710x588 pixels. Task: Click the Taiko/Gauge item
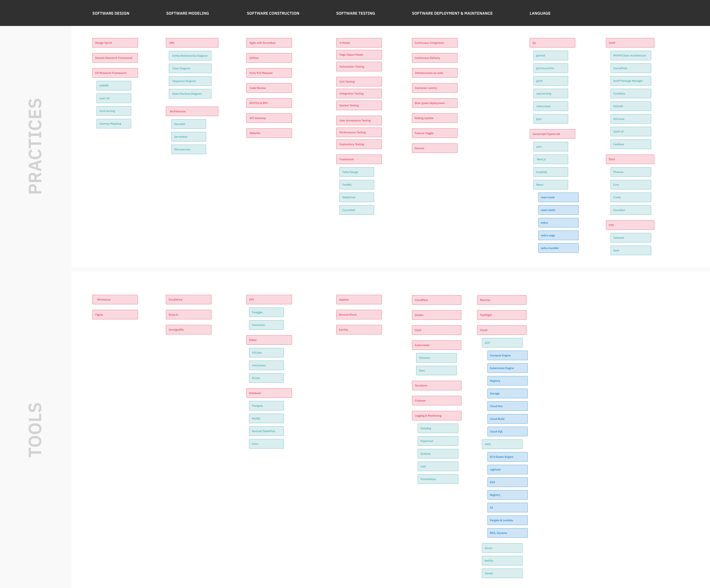357,172
